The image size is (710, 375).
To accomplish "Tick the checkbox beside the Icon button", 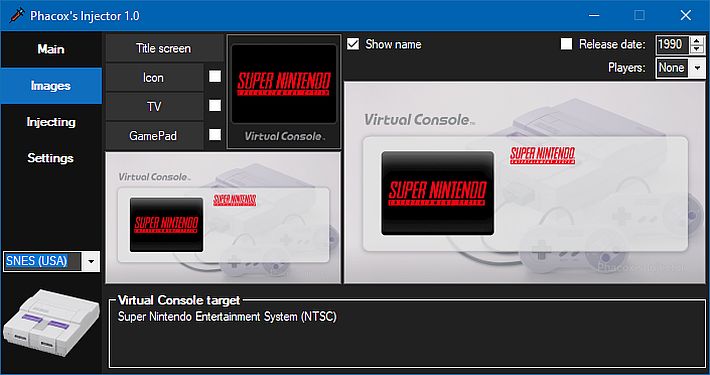I will (x=215, y=76).
